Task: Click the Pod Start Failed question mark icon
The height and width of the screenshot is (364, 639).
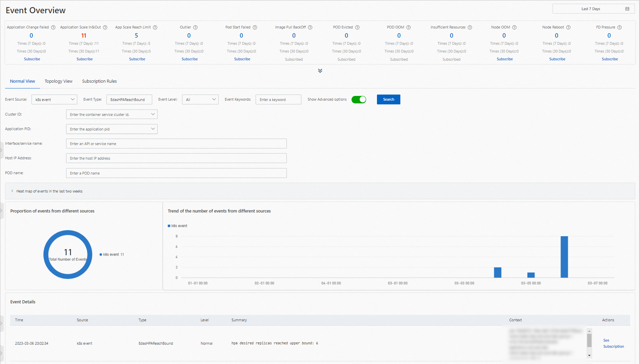Action: [x=255, y=27]
